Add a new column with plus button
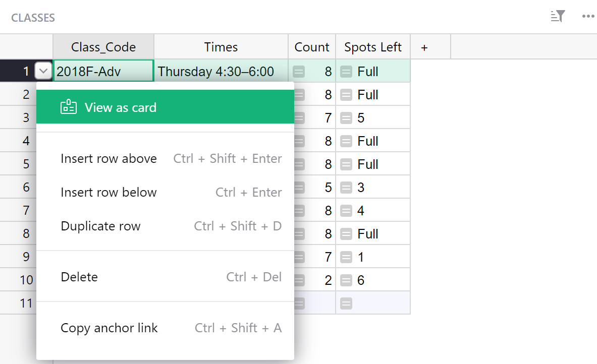Screen dimensions: 597x364 coord(424,47)
